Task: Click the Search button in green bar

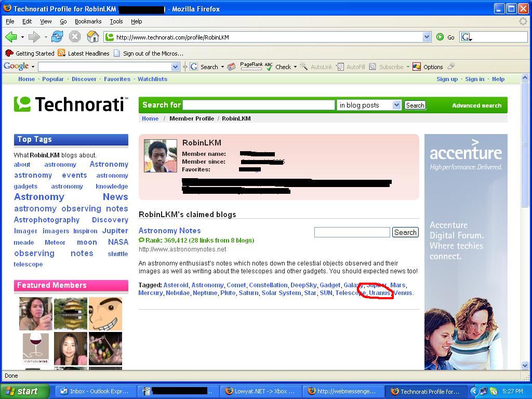Action: (x=415, y=105)
